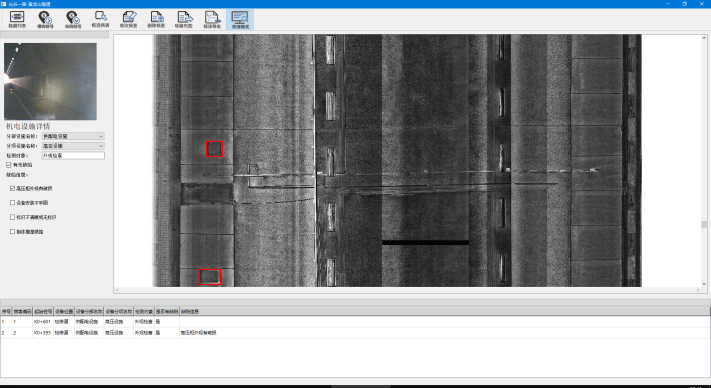Image resolution: width=711 pixels, height=388 pixels.
Task: Uncheck the 有无缺陷 checkbox
Action: click(9, 165)
